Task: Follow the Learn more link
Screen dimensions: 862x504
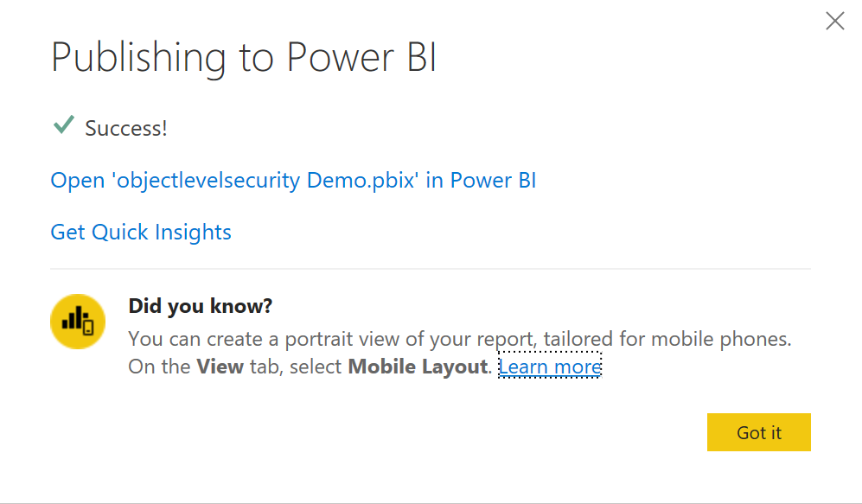Action: click(x=549, y=367)
